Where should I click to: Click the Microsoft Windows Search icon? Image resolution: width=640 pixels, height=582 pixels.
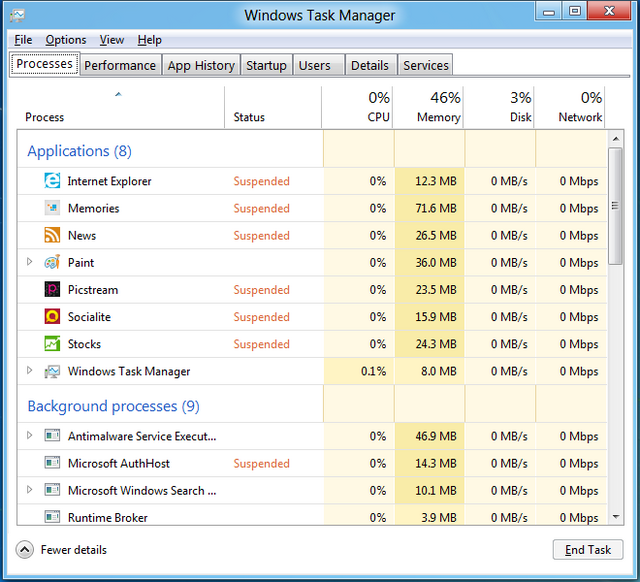pos(52,490)
